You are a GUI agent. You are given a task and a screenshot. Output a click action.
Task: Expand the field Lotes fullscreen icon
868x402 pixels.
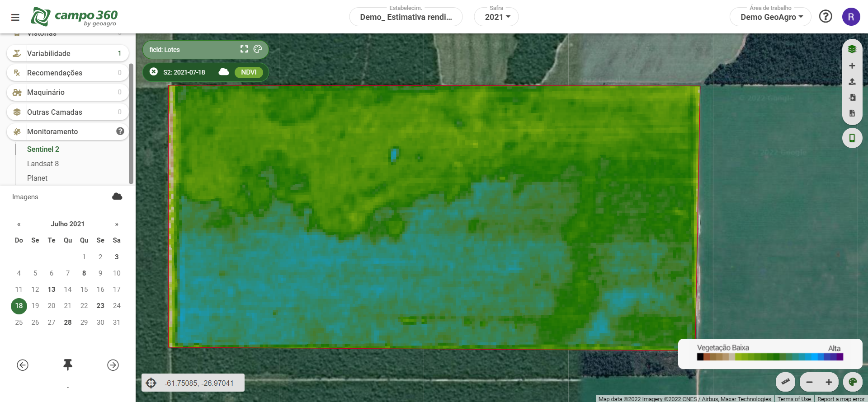click(x=244, y=49)
